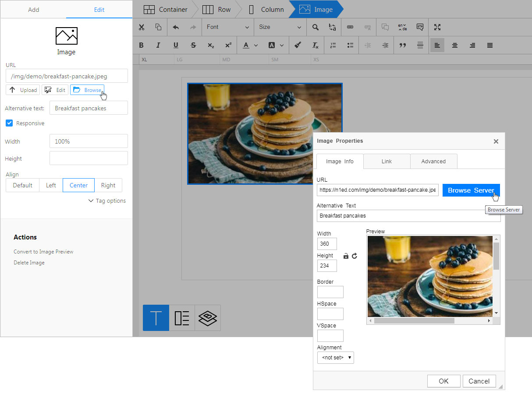Select Column in breadcrumb

pos(266,10)
